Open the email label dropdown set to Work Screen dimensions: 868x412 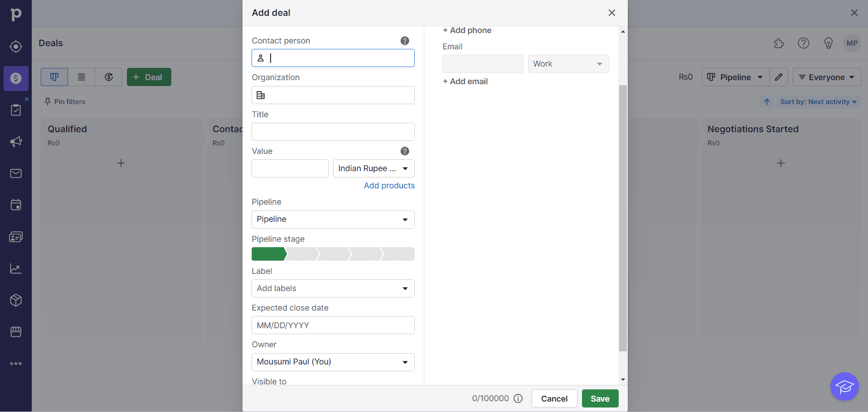(568, 63)
